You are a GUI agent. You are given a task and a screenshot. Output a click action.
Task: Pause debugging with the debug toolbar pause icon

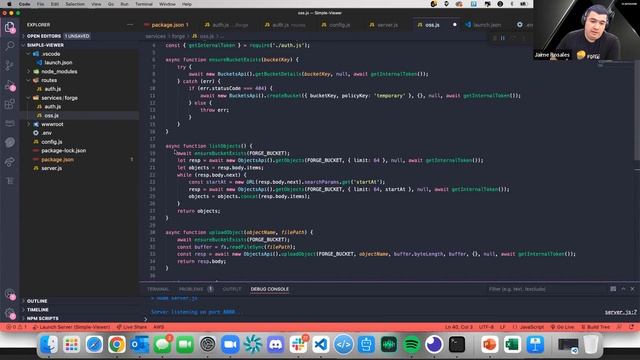(503, 38)
